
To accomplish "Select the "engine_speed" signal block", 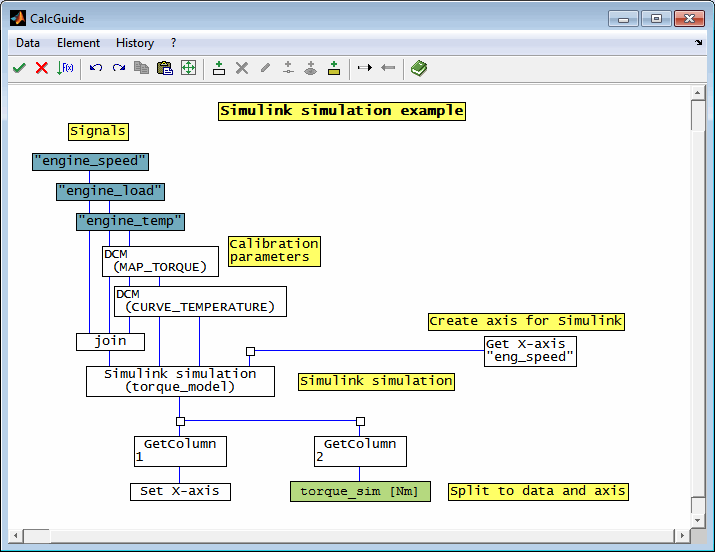I will (x=90, y=161).
